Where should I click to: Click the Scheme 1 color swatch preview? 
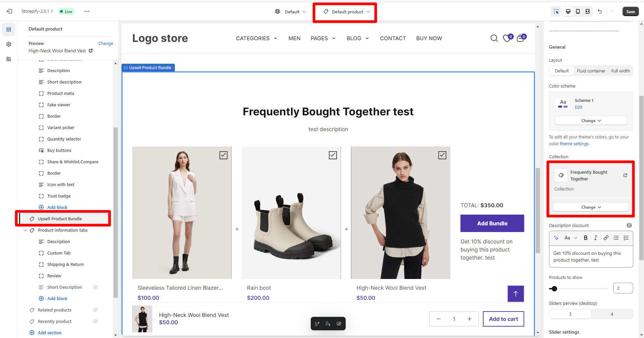pyautogui.click(x=563, y=104)
